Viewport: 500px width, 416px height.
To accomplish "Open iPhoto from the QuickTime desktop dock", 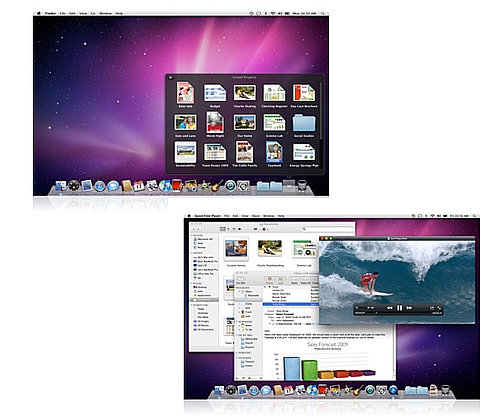I will 335,390.
